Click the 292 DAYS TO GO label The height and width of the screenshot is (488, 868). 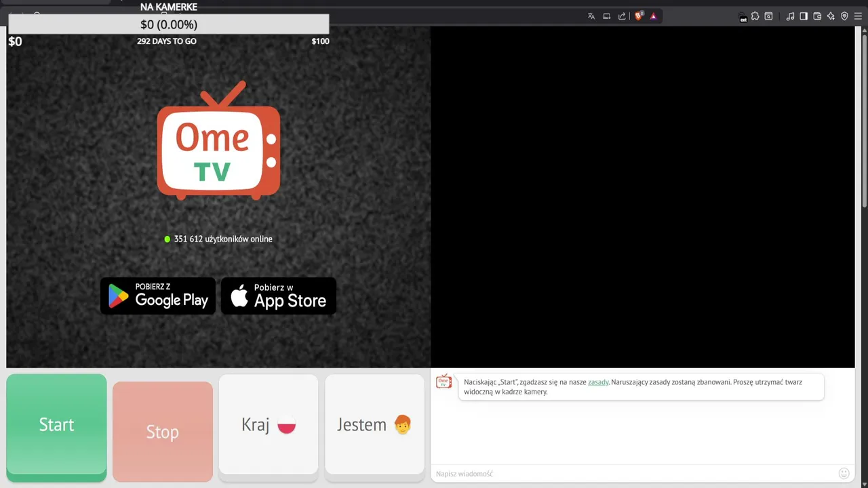(167, 41)
